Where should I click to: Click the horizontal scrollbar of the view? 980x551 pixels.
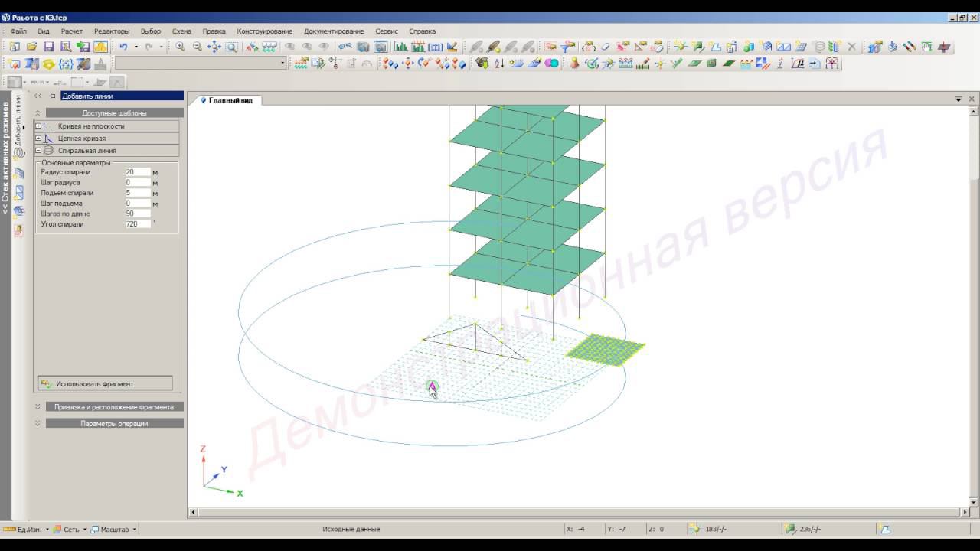point(579,512)
